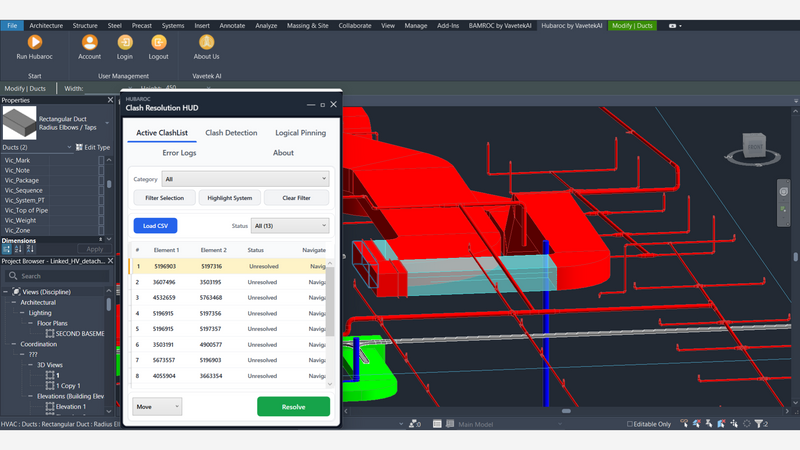This screenshot has width=800, height=450.
Task: Open the Status dropdown showing All (13)
Action: pyautogui.click(x=290, y=226)
